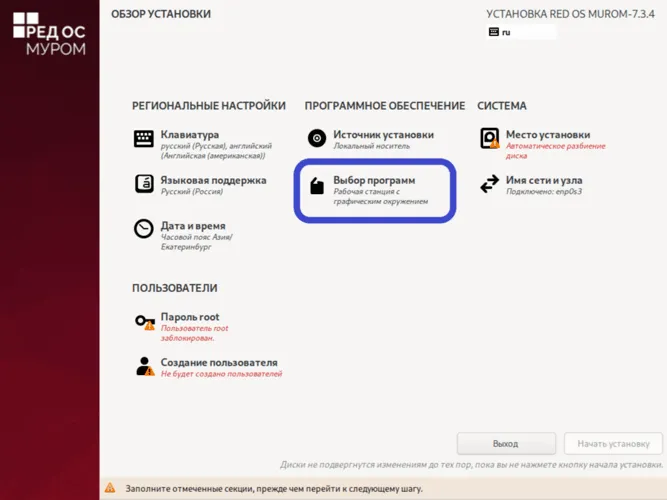Viewport: 667px width, 500px height.
Task: Click the key icon for Пароль root
Action: click(x=145, y=322)
